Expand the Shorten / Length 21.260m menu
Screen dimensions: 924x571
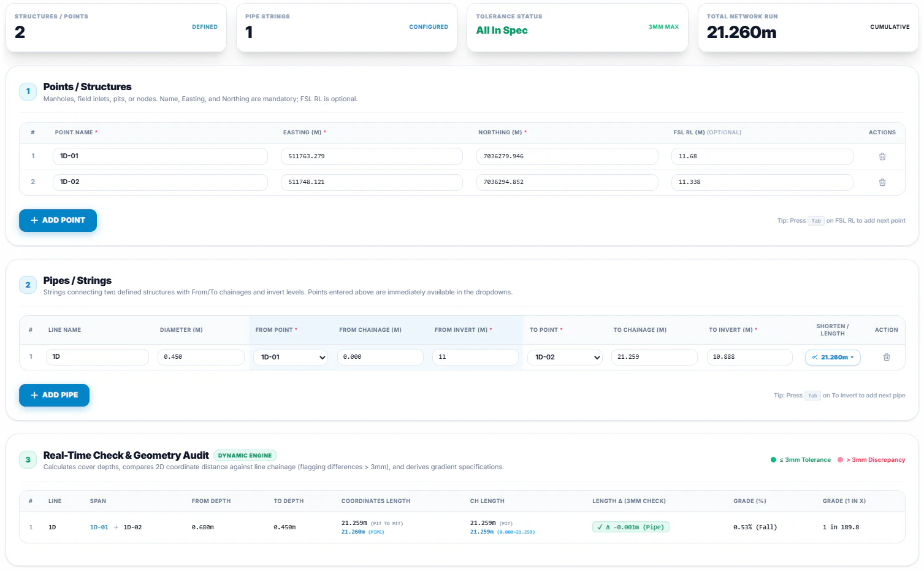pos(833,357)
